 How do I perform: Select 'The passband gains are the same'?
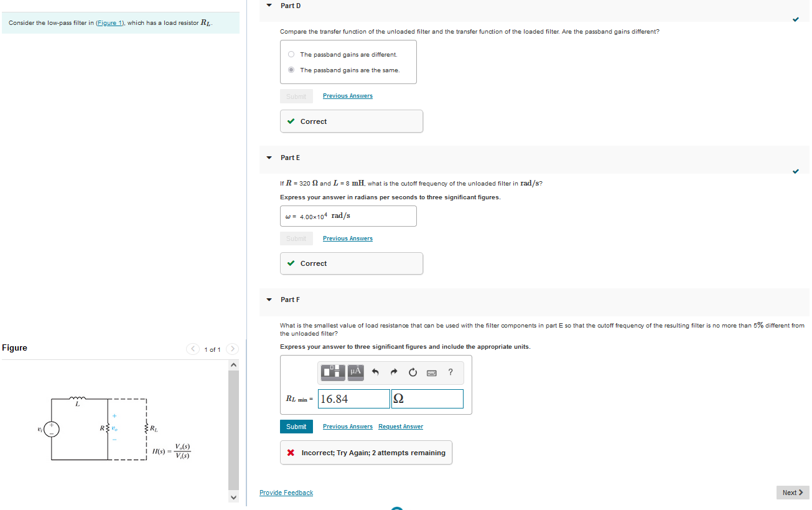(291, 70)
